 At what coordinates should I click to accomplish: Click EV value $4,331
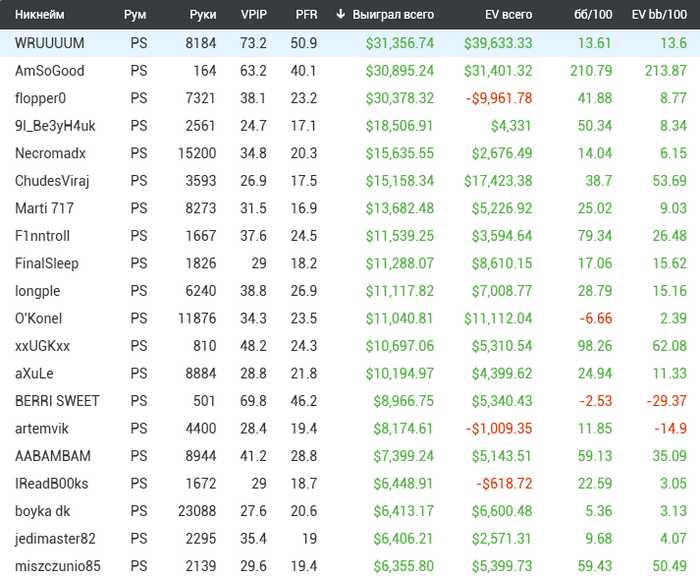(x=511, y=126)
